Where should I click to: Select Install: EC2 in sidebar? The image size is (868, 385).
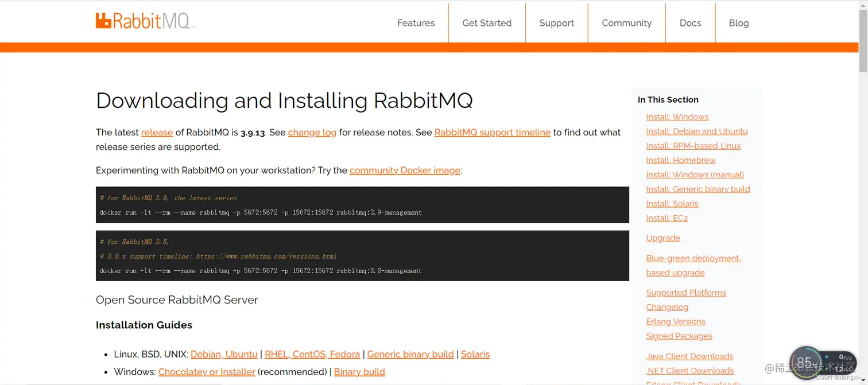[x=667, y=218]
